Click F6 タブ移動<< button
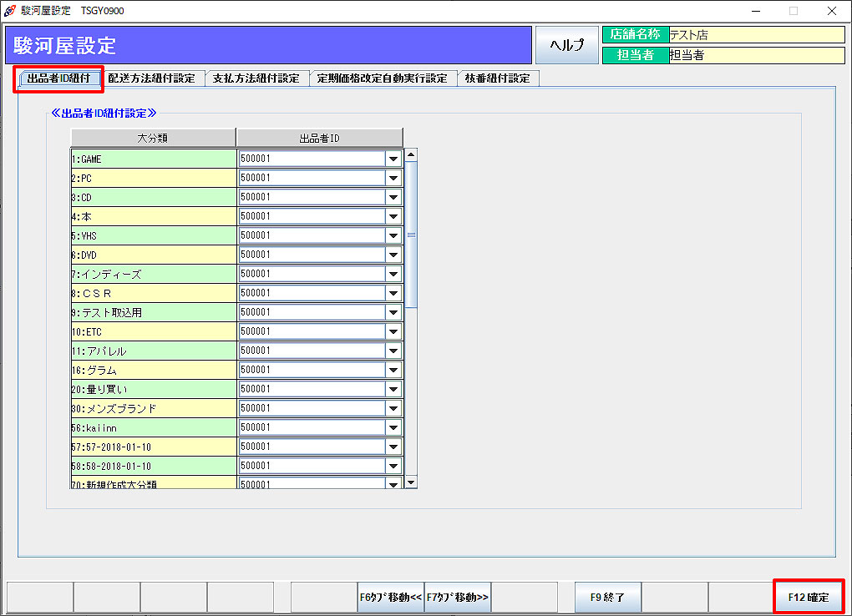Screen dimensions: 852x616 pos(390,598)
